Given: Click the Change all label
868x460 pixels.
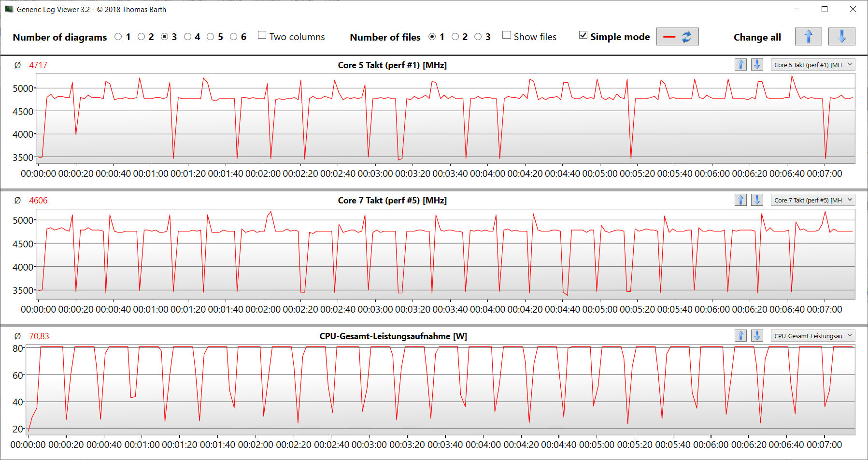Looking at the screenshot, I should 757,37.
